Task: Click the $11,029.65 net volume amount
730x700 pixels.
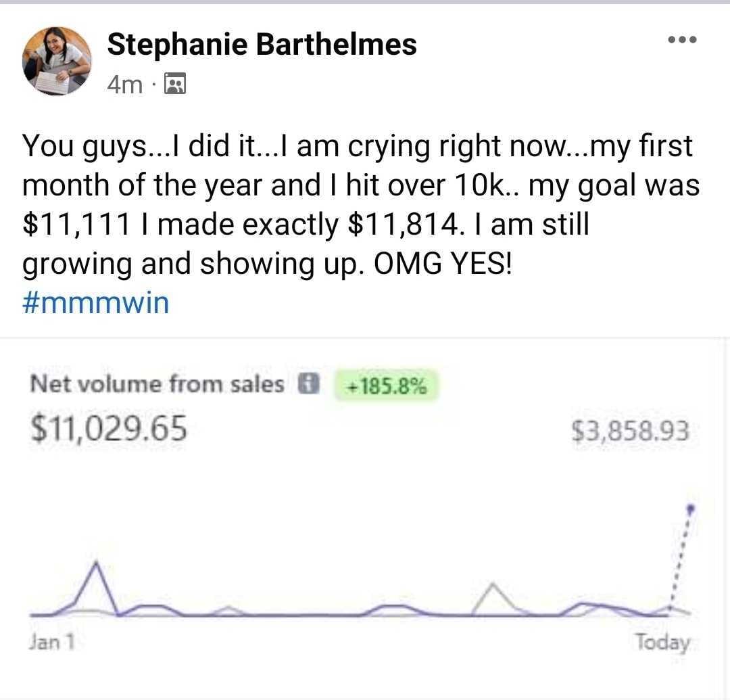Action: tap(108, 429)
